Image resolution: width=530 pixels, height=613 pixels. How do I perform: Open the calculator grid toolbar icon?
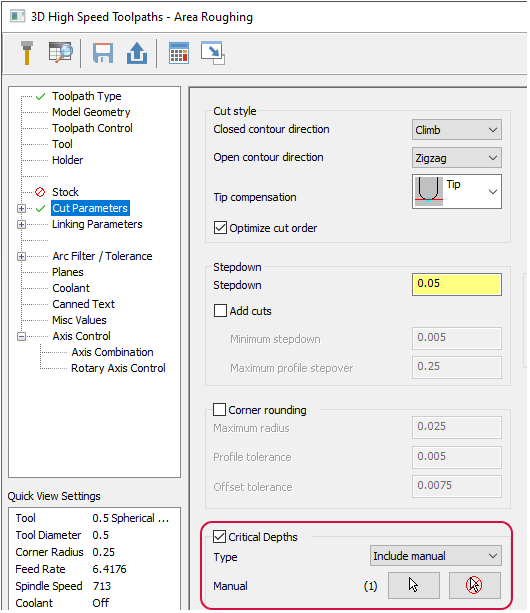(x=179, y=53)
